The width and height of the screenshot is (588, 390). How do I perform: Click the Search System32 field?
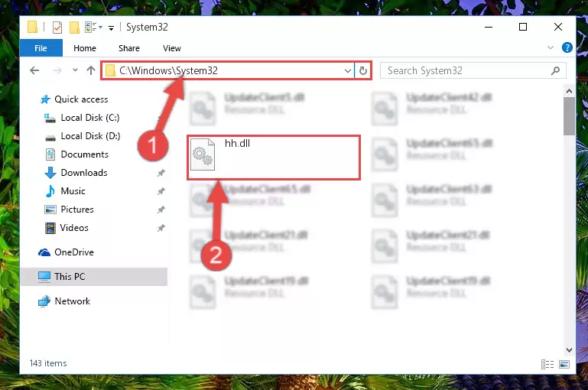pyautogui.click(x=473, y=70)
